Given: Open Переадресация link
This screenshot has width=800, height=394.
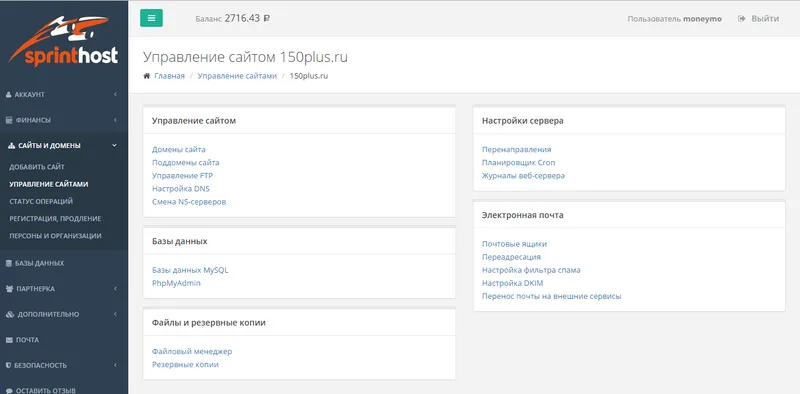Looking at the screenshot, I should (511, 257).
